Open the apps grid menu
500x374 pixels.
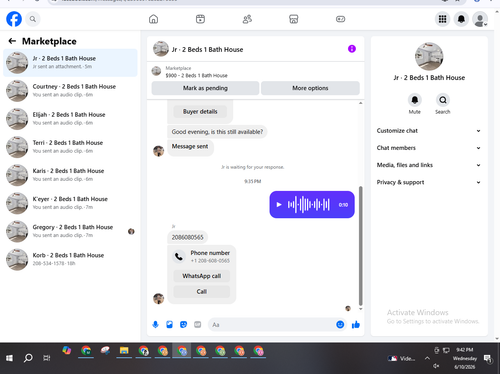click(442, 19)
